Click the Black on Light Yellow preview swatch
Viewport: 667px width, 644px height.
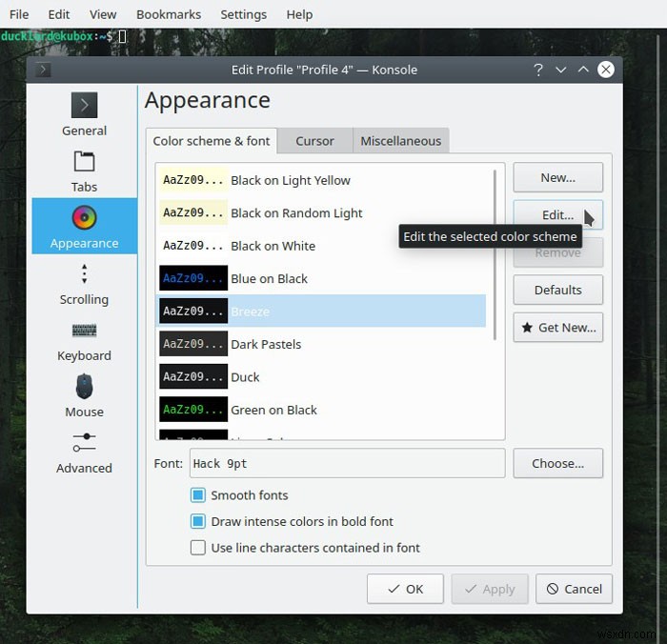tap(193, 180)
